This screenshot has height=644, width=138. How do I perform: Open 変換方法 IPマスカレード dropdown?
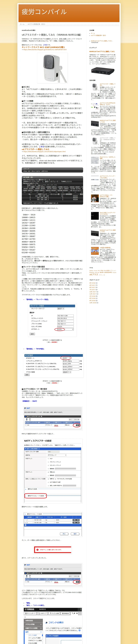[57, 455]
